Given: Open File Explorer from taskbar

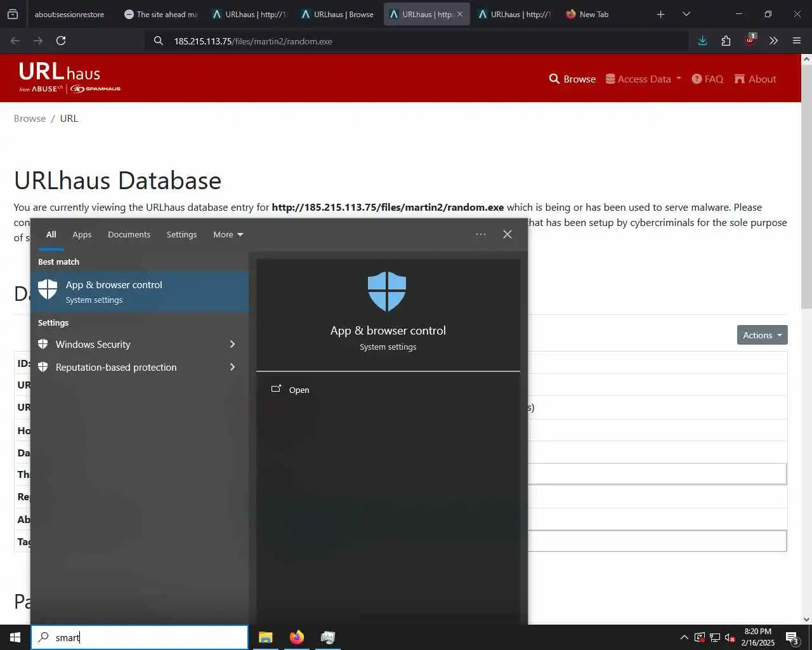Looking at the screenshot, I should pyautogui.click(x=266, y=637).
